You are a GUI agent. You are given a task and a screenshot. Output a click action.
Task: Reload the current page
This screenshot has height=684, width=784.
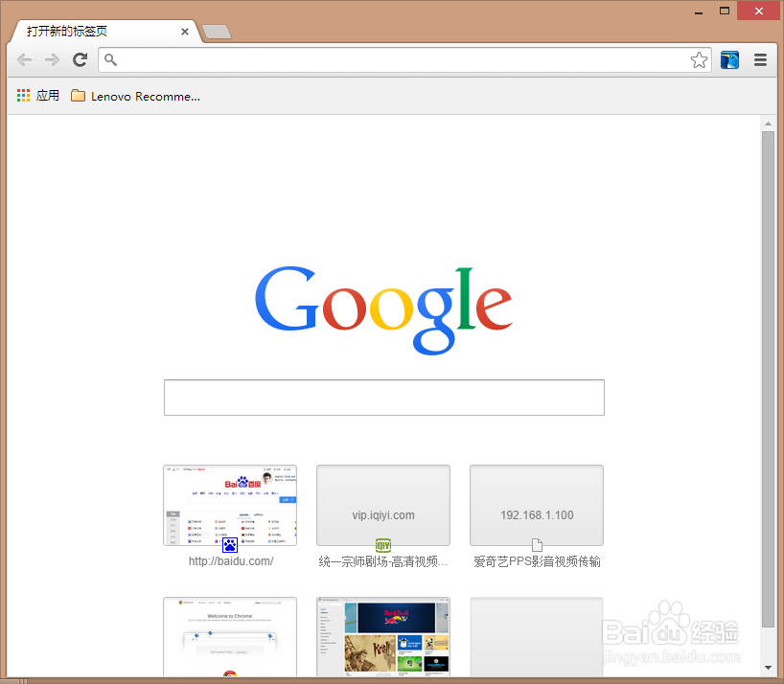coord(80,60)
